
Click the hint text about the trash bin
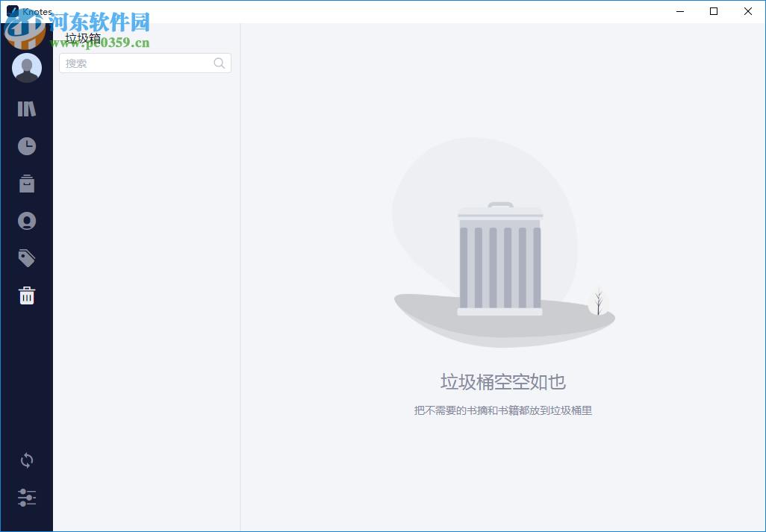[x=504, y=410]
